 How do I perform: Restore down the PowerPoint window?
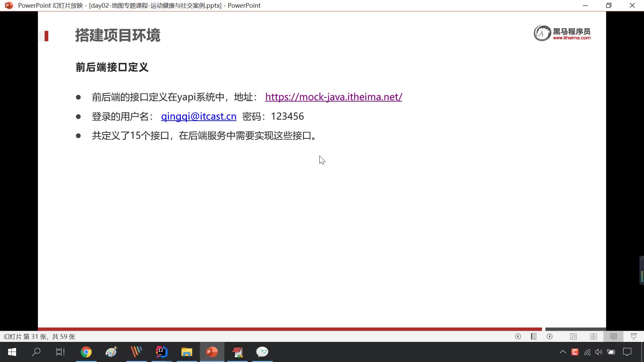pos(609,5)
